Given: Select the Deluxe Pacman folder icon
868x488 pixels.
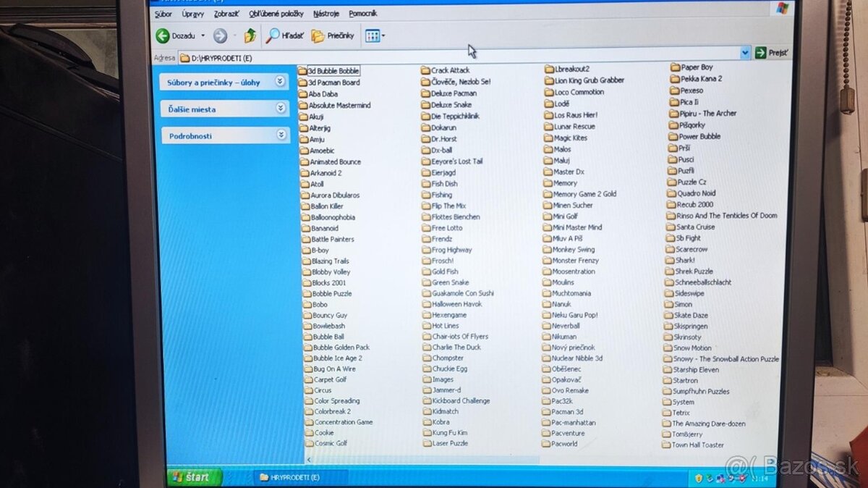Looking at the screenshot, I should 426,93.
